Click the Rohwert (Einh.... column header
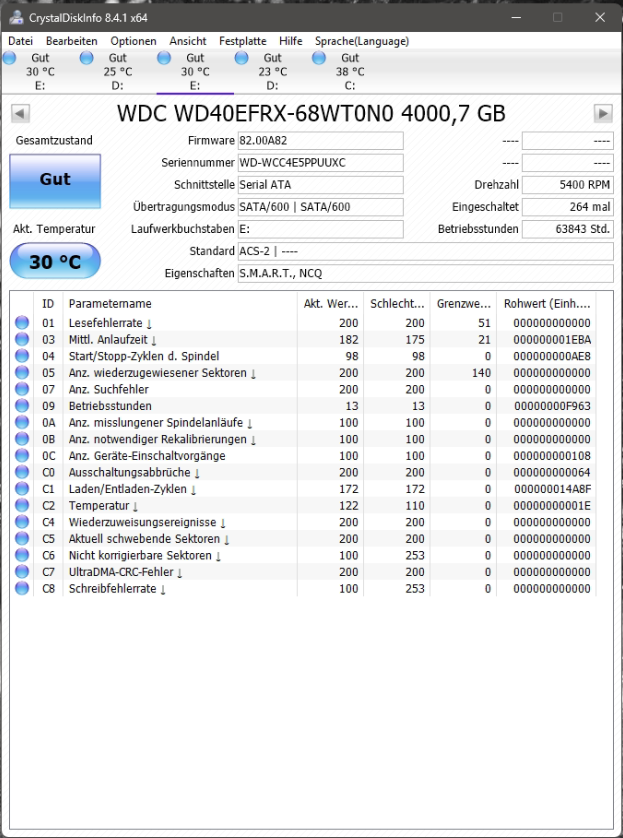This screenshot has width=623, height=838. coord(546,304)
